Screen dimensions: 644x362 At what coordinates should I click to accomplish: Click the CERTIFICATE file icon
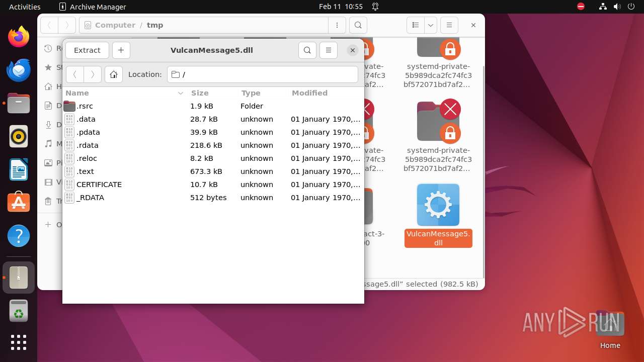click(x=69, y=185)
